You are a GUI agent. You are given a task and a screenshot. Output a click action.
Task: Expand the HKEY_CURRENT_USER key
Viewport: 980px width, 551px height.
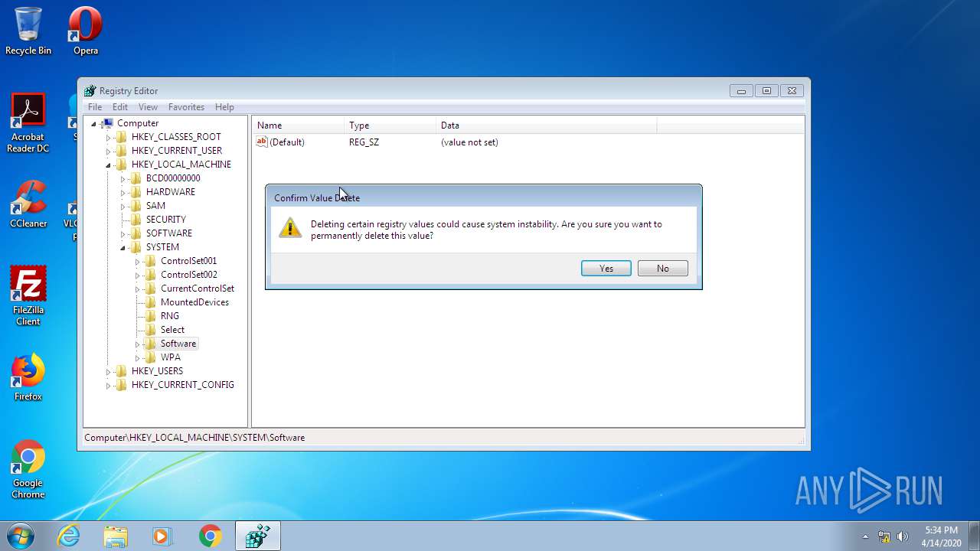[x=109, y=151]
